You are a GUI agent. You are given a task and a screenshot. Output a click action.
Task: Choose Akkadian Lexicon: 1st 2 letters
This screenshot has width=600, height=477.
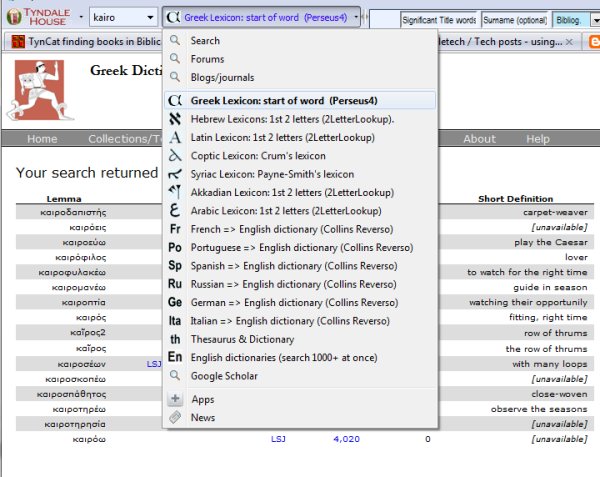(300, 192)
